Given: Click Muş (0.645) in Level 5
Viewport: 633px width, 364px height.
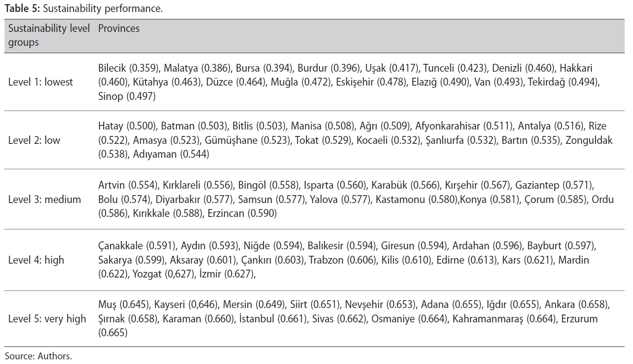Looking at the screenshot, I should click(123, 305).
